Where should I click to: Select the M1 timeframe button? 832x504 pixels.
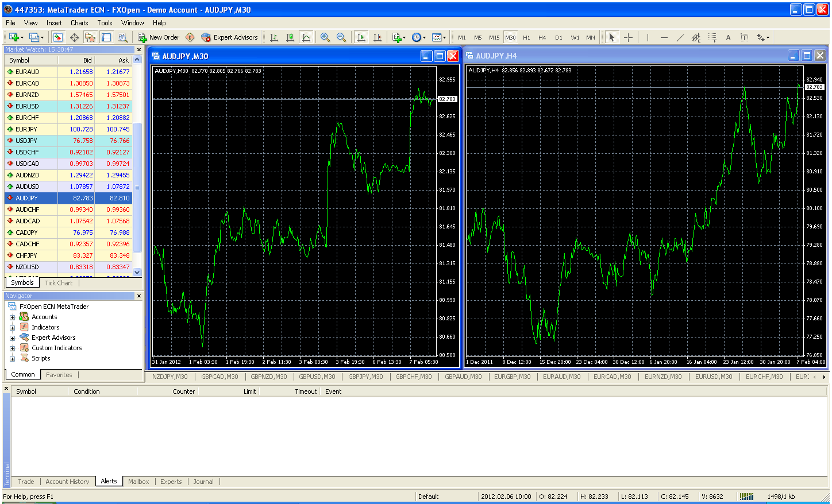click(x=462, y=37)
